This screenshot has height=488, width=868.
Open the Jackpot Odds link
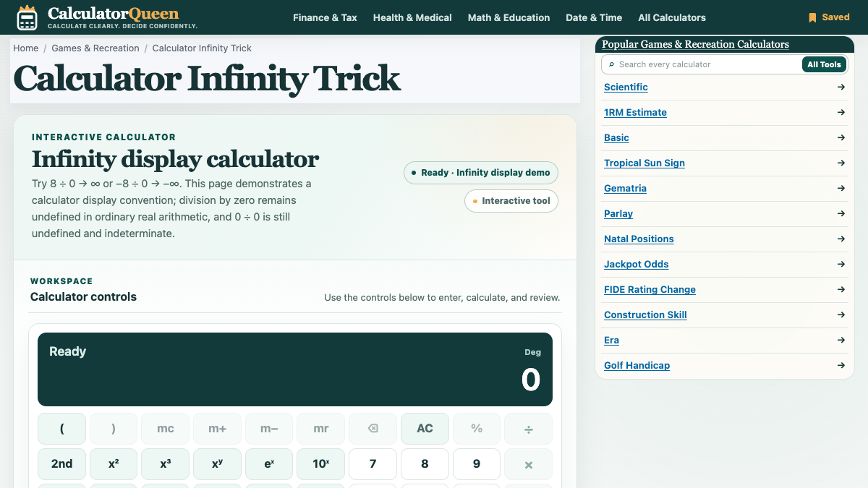coord(636,264)
